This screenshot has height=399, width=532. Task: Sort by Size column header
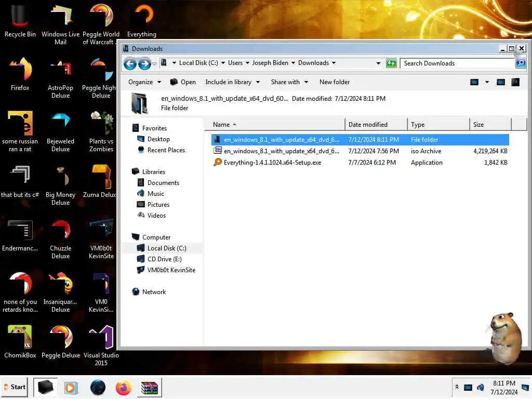click(x=490, y=125)
